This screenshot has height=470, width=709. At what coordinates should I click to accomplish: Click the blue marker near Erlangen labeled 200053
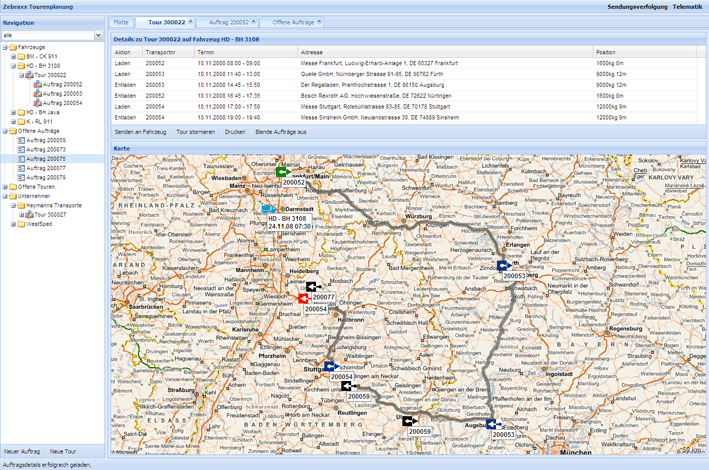pyautogui.click(x=503, y=266)
